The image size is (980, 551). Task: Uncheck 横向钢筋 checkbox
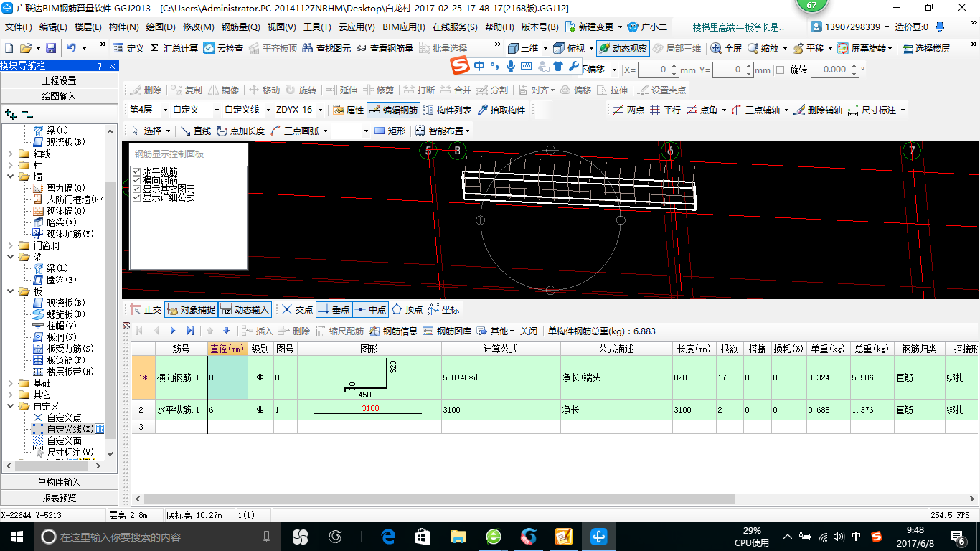(137, 181)
